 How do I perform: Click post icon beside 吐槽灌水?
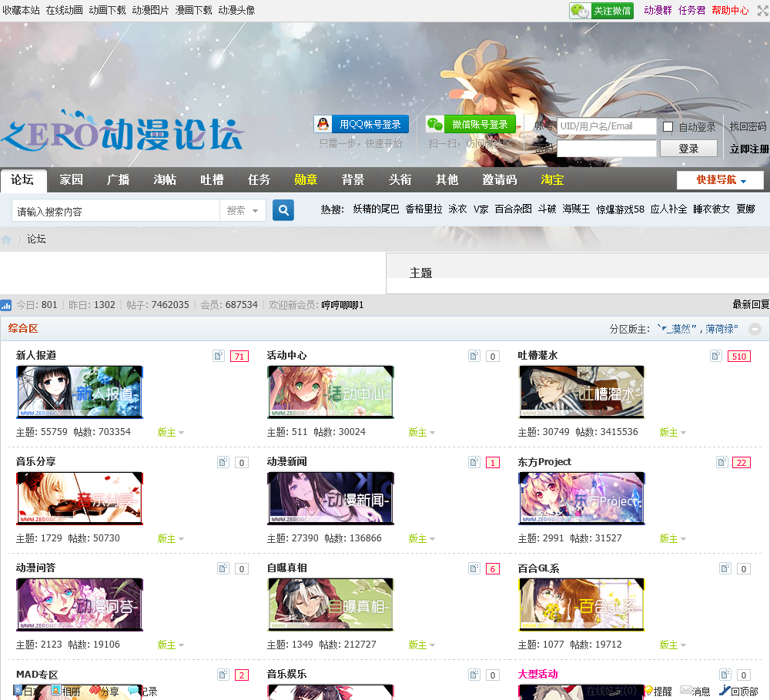point(716,356)
